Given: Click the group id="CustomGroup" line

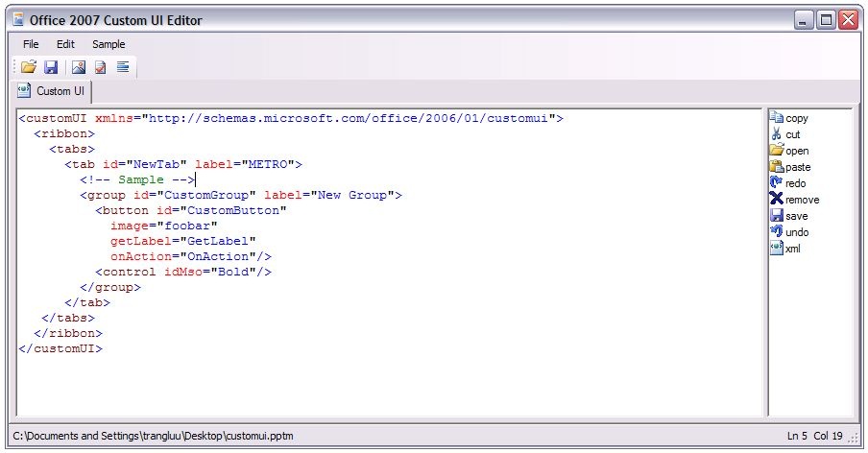Looking at the screenshot, I should click(241, 195).
